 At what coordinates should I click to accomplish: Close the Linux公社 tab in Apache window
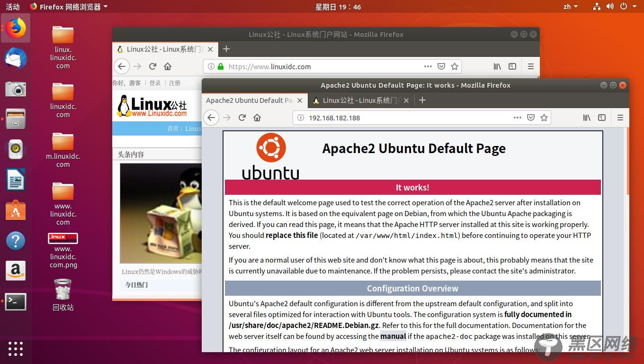tap(407, 100)
